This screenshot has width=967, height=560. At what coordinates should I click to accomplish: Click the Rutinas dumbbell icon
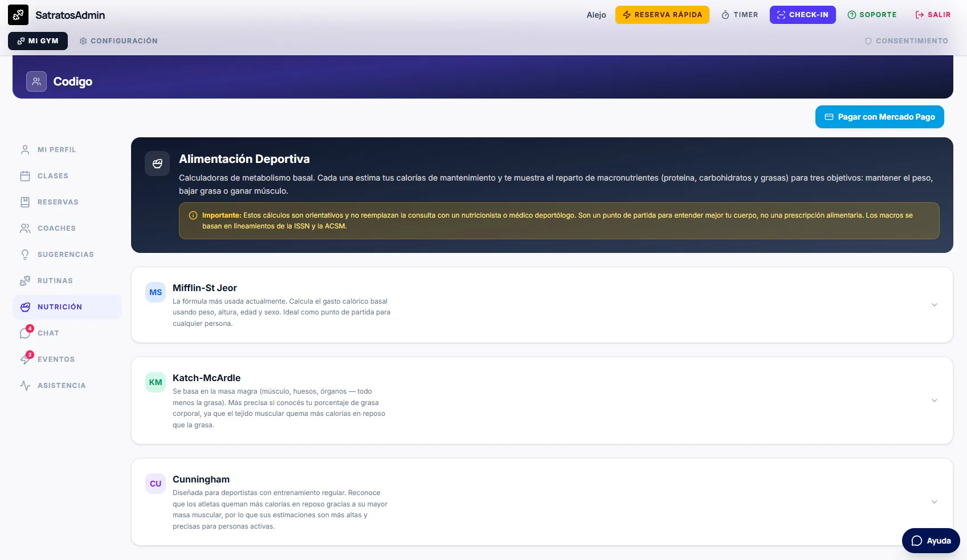click(25, 281)
